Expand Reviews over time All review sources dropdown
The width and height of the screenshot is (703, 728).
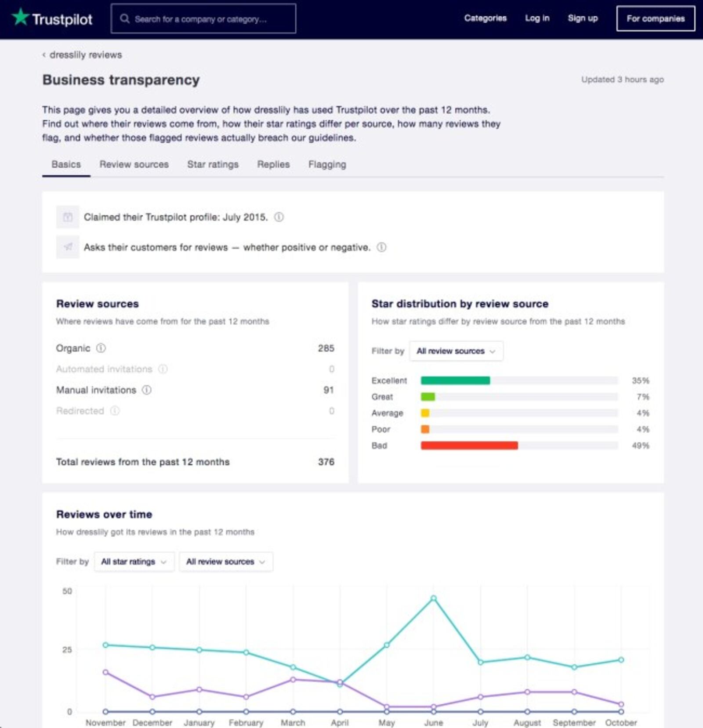click(x=226, y=561)
